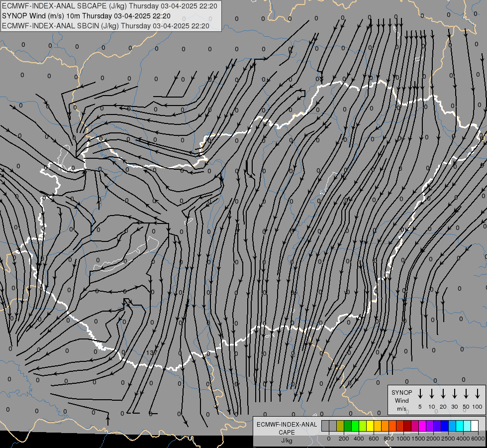Click the 100 m/s wind speed label
This screenshot has width=487, height=448.
(478, 407)
